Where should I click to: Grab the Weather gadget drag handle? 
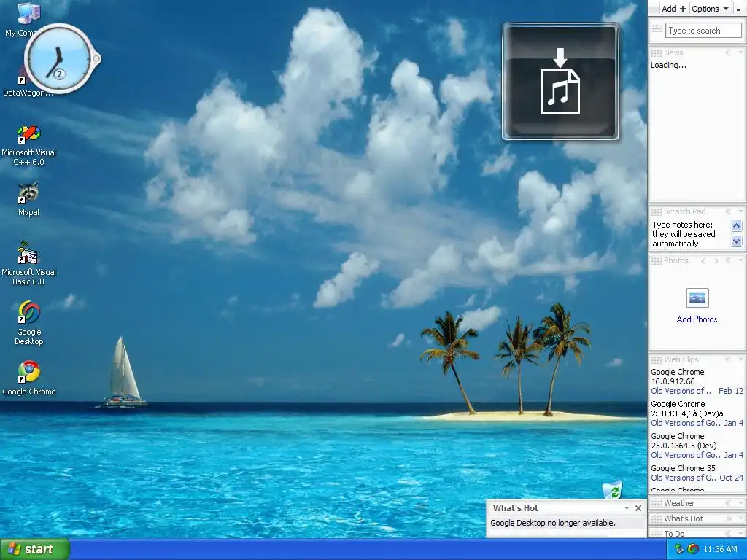(656, 503)
